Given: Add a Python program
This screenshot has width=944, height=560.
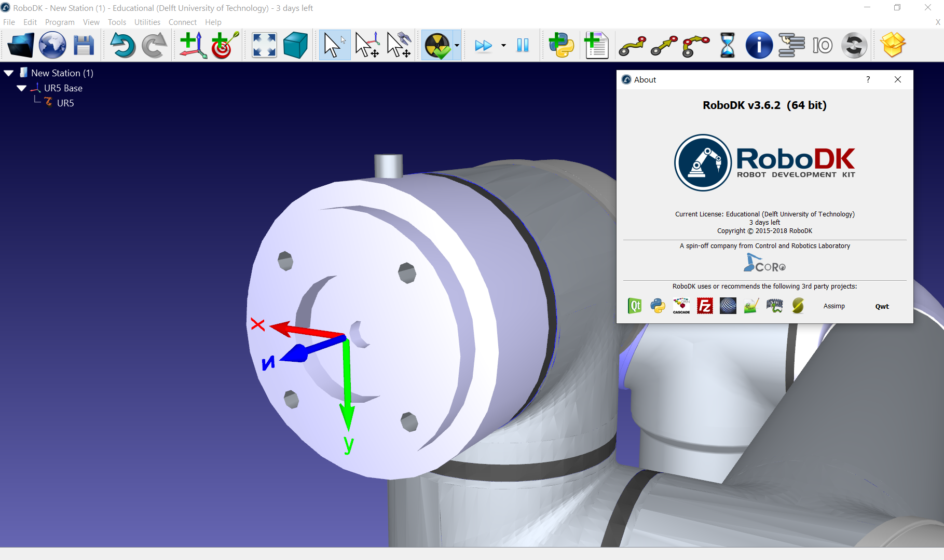Looking at the screenshot, I should [x=561, y=45].
